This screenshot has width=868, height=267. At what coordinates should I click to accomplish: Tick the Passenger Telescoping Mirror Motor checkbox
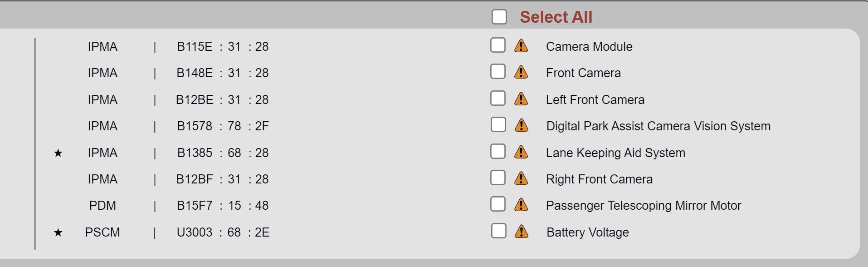click(x=498, y=204)
